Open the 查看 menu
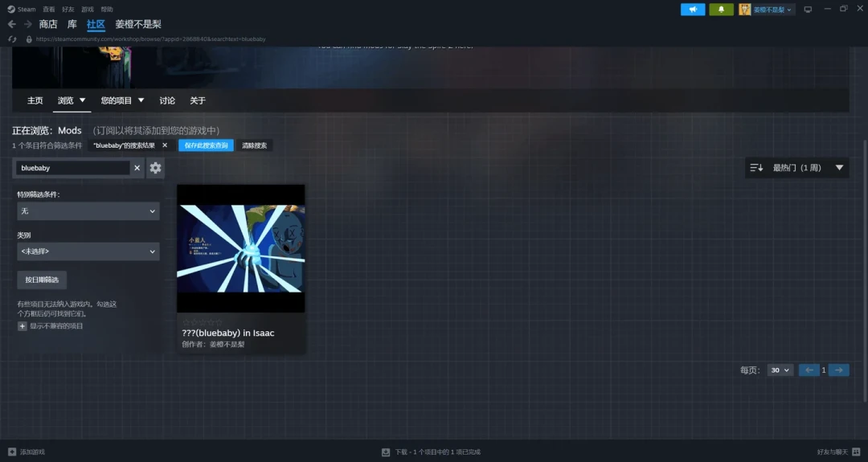This screenshot has width=868, height=462. pos(49,10)
